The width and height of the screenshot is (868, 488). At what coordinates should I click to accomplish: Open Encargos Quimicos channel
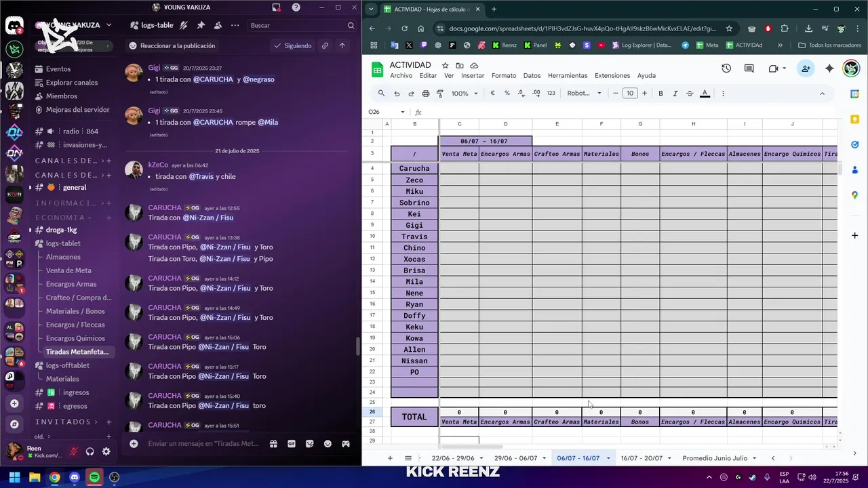(x=75, y=338)
